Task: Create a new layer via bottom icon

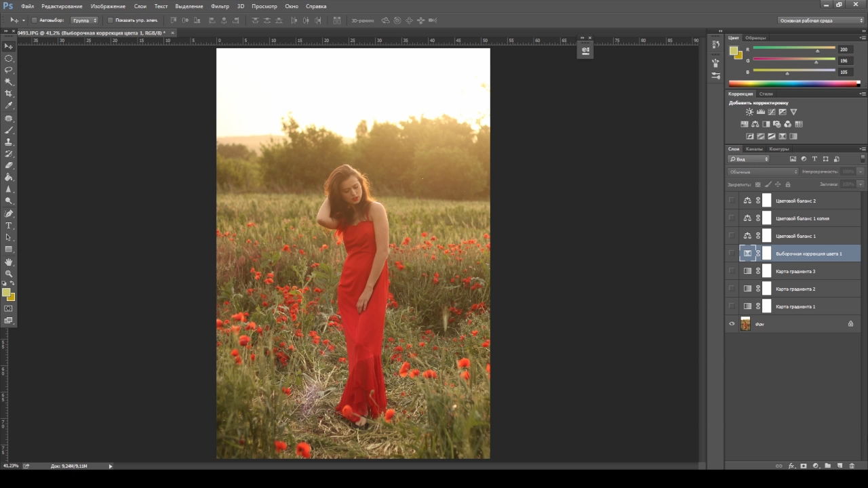Action: pyautogui.click(x=840, y=466)
